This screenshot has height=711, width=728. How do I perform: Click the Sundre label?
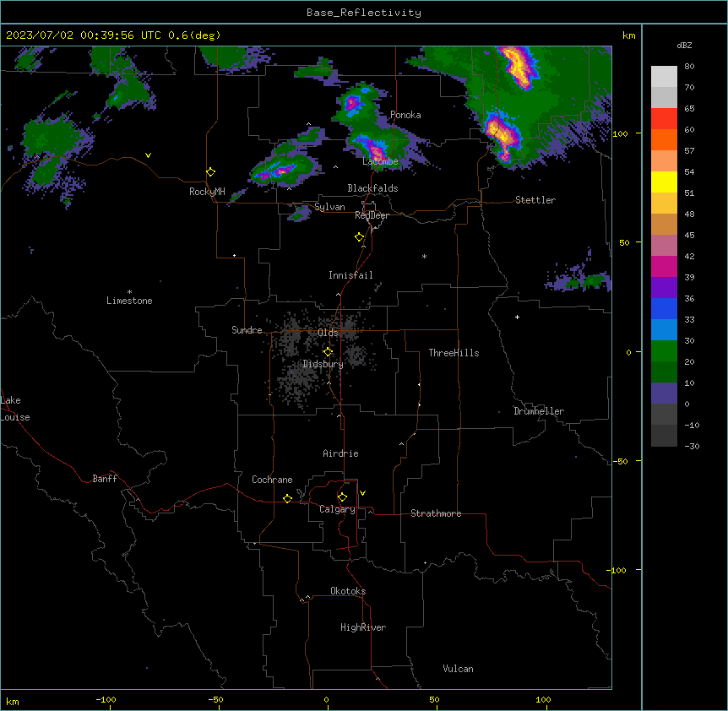(x=247, y=330)
